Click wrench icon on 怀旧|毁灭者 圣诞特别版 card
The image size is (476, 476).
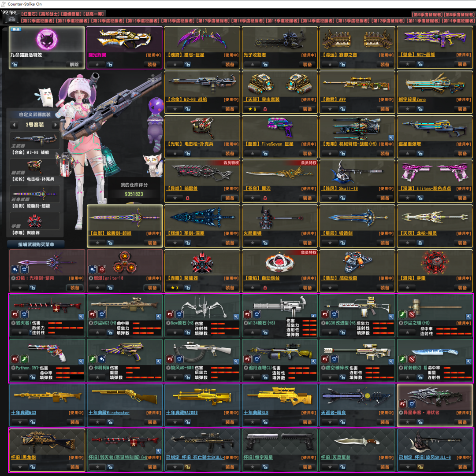click(158, 451)
